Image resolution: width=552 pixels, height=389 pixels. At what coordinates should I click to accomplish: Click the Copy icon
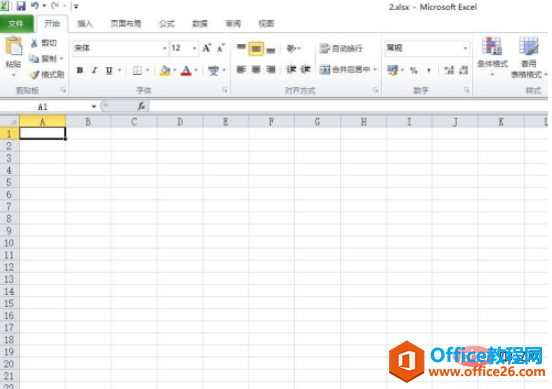tap(34, 59)
